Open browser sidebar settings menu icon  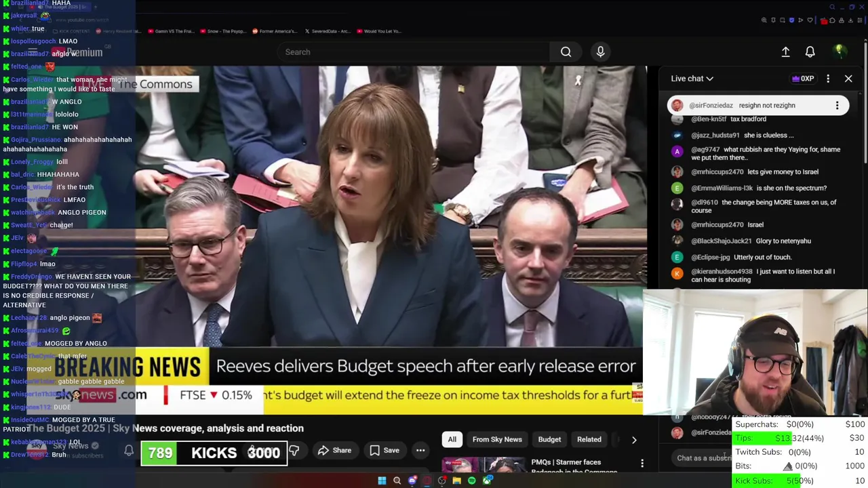(860, 20)
